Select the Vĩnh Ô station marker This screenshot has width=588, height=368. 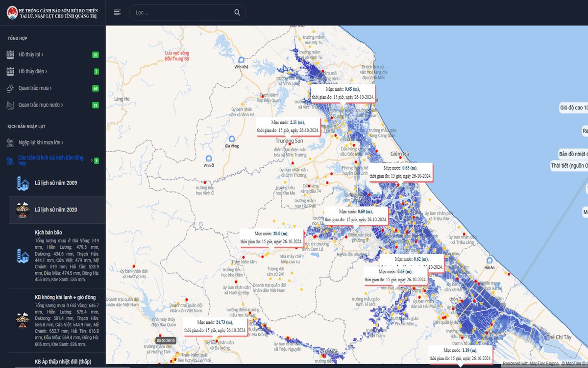click(209, 158)
